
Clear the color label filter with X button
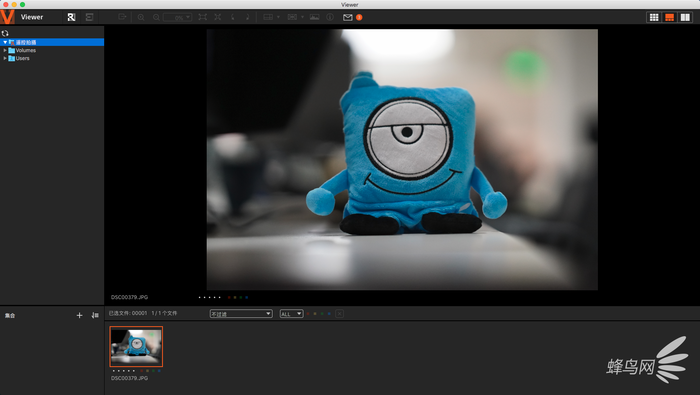point(339,314)
